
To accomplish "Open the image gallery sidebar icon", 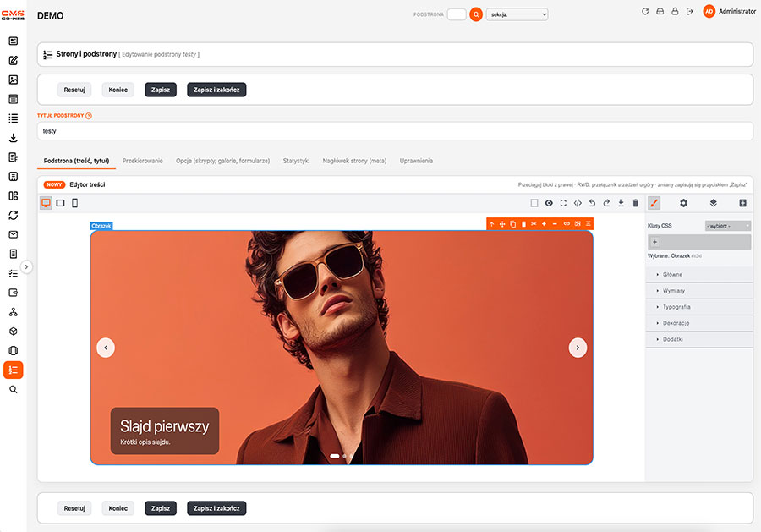I will coord(13,80).
